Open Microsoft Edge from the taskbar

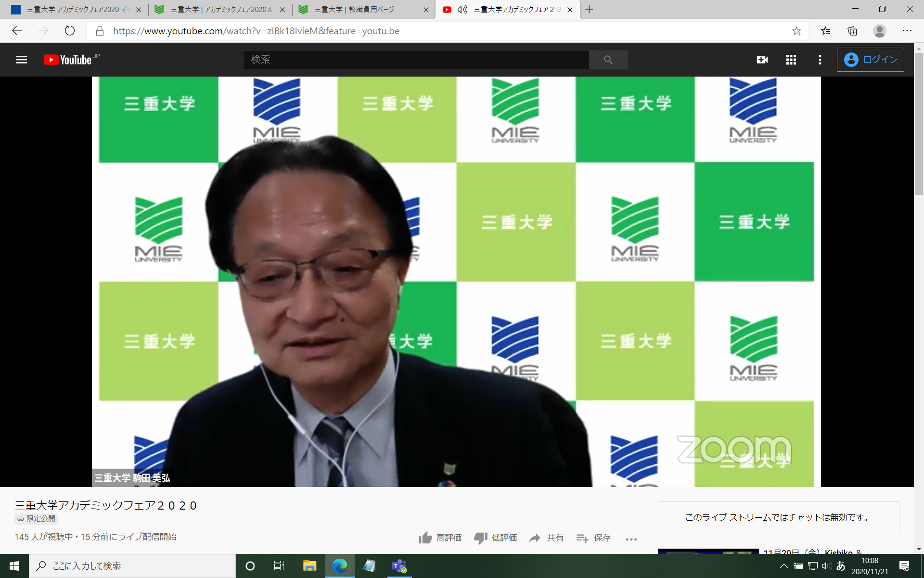pyautogui.click(x=340, y=566)
